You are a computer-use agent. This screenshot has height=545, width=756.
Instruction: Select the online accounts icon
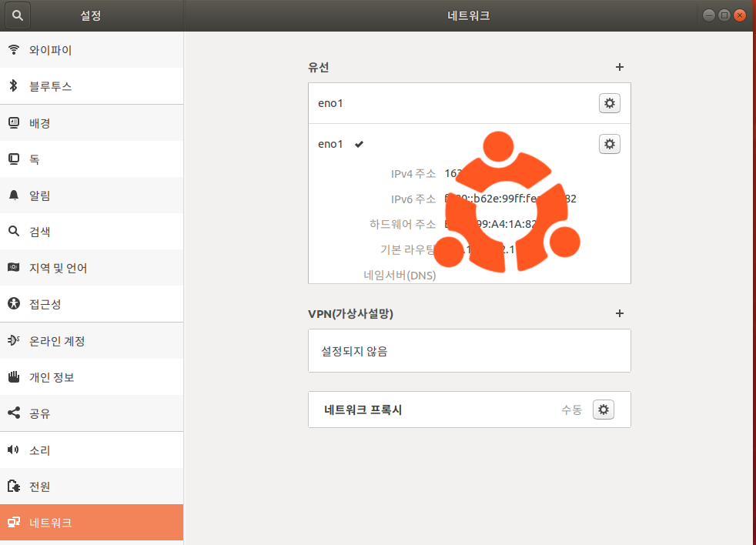point(14,340)
